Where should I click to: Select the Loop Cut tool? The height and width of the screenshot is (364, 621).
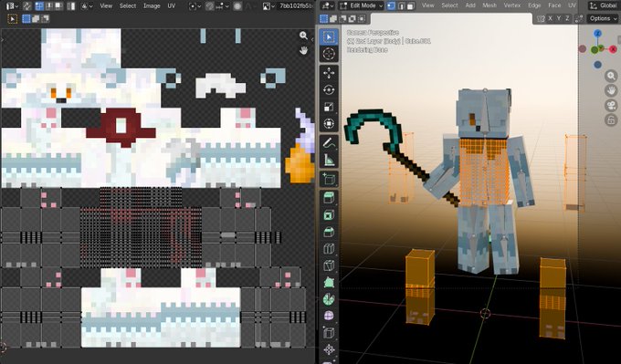tap(329, 249)
